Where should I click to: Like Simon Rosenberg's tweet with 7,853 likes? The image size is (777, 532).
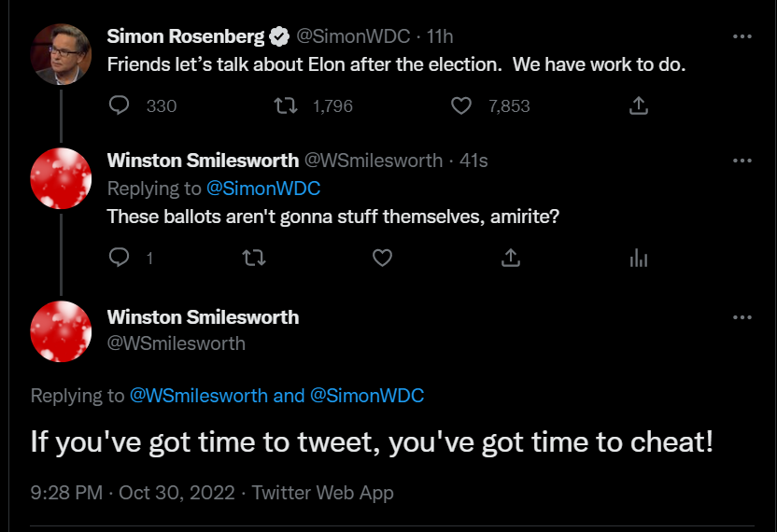click(x=461, y=105)
